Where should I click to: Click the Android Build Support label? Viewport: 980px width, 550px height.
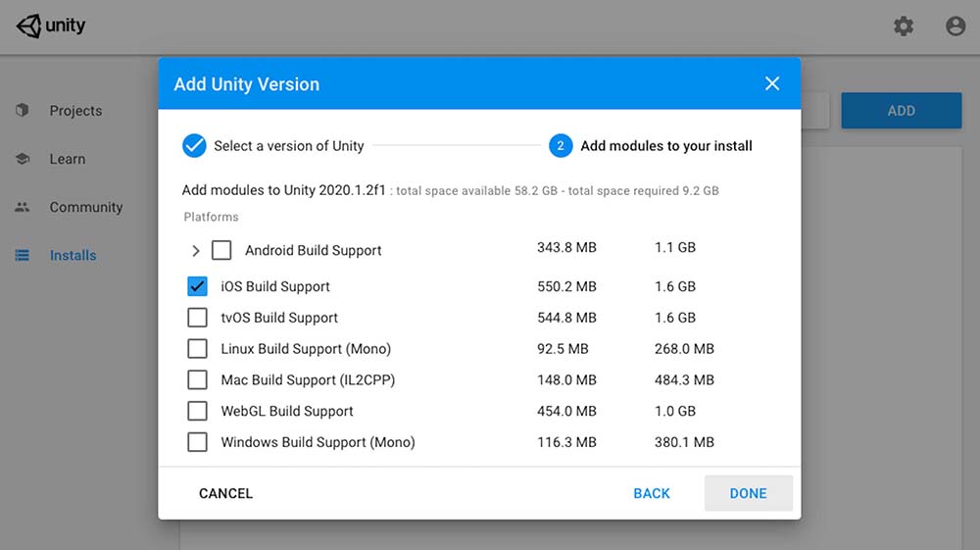[314, 250]
